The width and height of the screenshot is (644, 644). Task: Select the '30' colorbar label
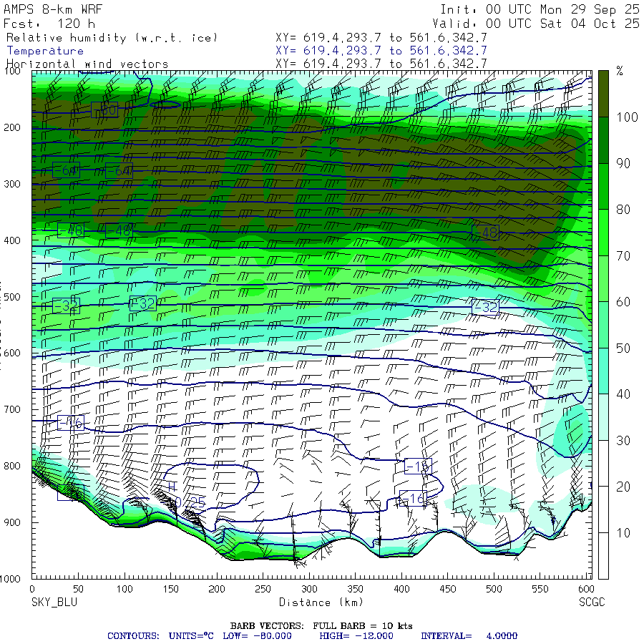point(623,441)
